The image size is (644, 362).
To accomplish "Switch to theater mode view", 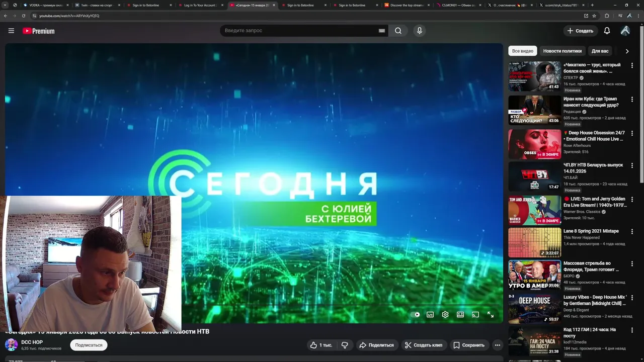I will [x=460, y=315].
